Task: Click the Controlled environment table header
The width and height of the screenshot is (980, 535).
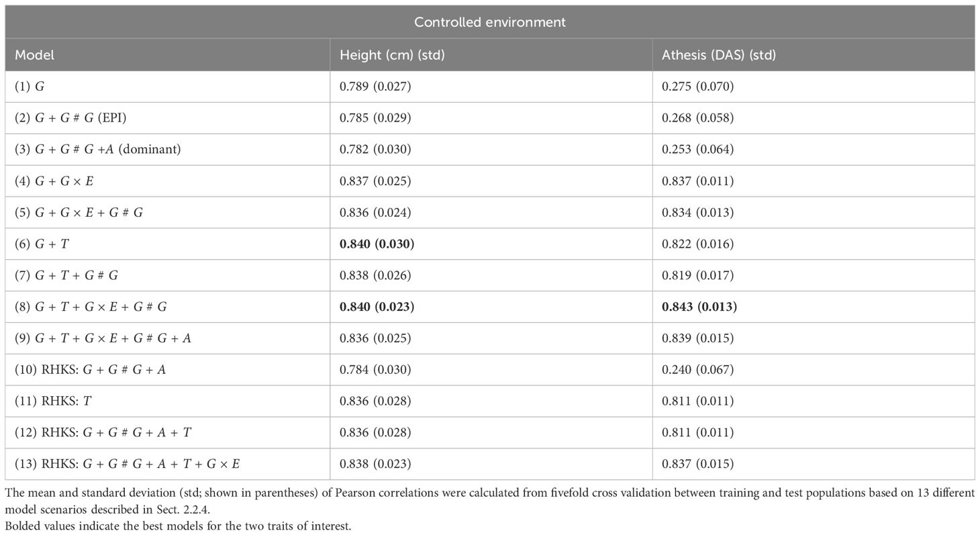Action: click(x=490, y=22)
